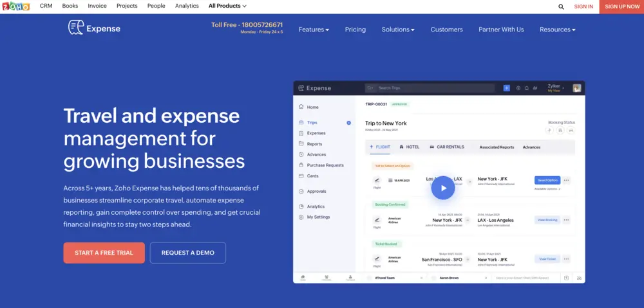The width and height of the screenshot is (644, 308).
Task: Open more options for Select Option row
Action: (566, 180)
